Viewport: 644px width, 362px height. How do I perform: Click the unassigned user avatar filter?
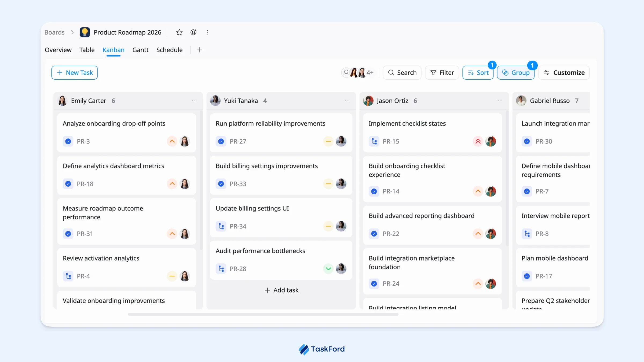pos(346,73)
